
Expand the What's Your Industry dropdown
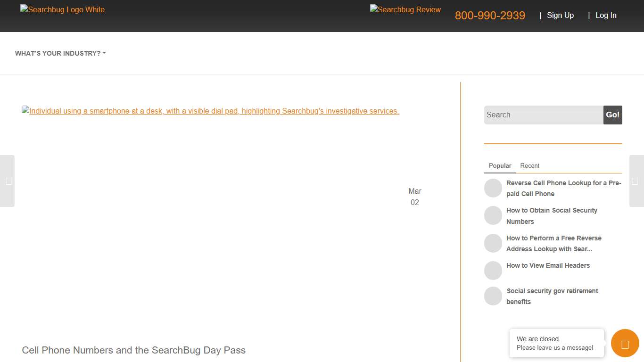click(x=60, y=53)
